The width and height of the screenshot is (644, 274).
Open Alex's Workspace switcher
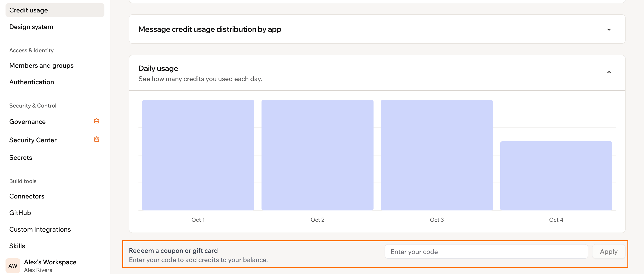(x=50, y=262)
